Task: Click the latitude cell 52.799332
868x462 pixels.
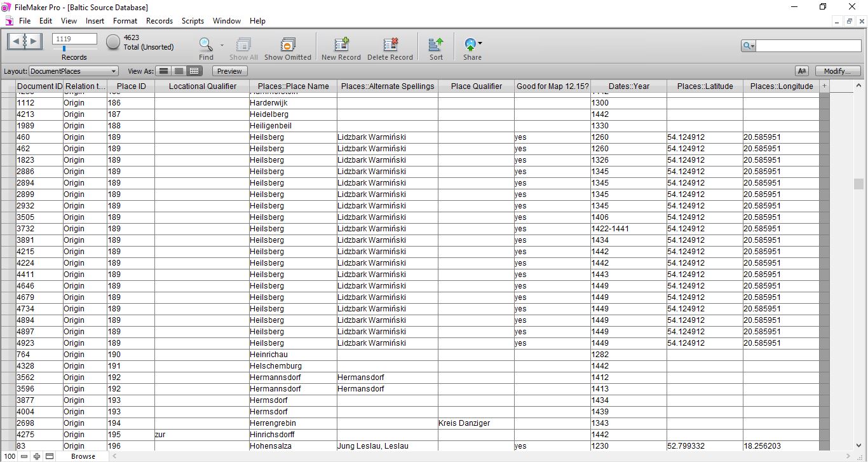Action: point(705,446)
